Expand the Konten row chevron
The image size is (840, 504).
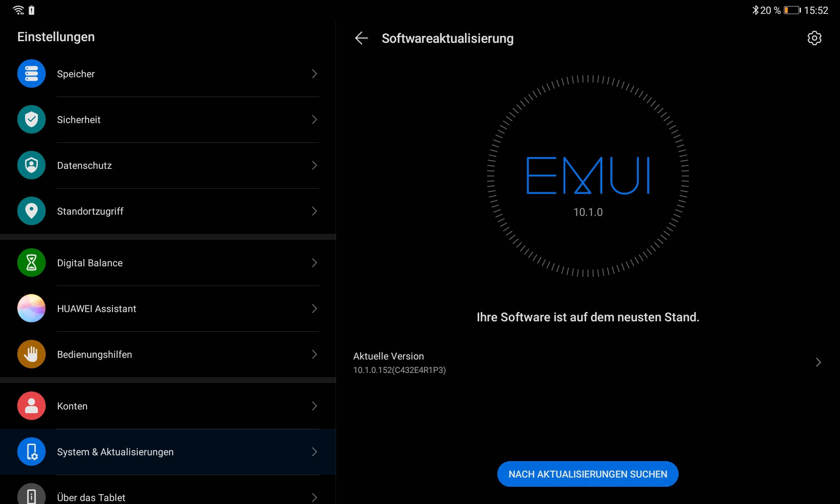click(x=314, y=406)
